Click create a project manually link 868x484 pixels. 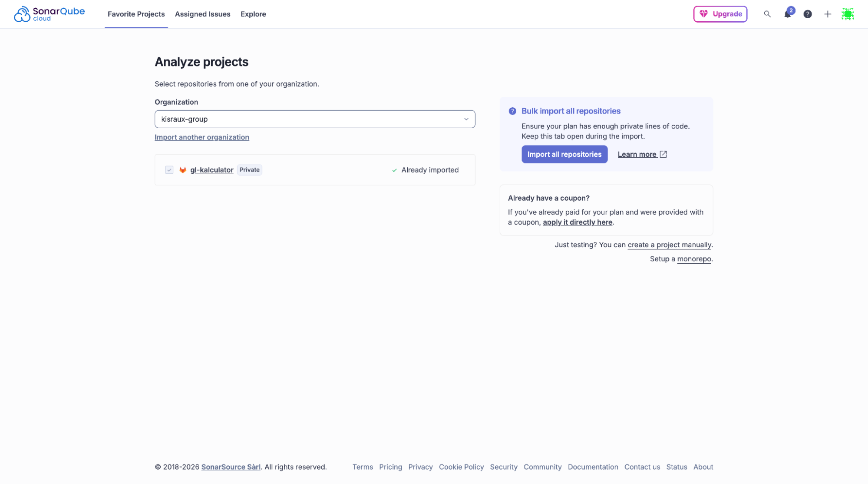670,245
